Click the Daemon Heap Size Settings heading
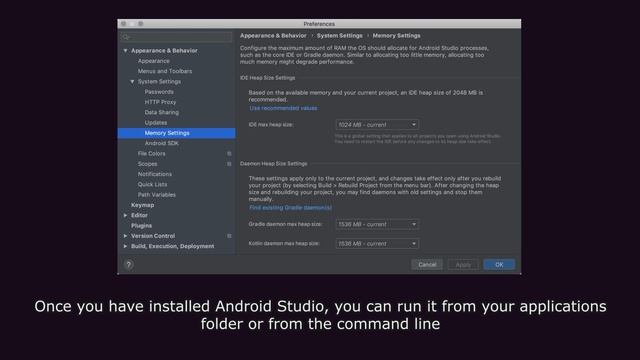640x360 pixels. pos(273,164)
